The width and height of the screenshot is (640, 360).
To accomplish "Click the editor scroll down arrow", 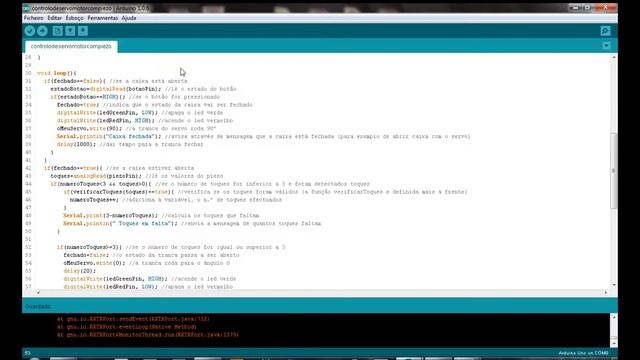I will click(613, 284).
